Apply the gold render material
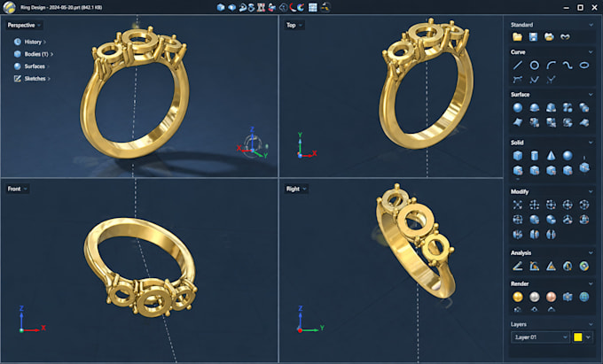The image size is (603, 364). click(518, 297)
